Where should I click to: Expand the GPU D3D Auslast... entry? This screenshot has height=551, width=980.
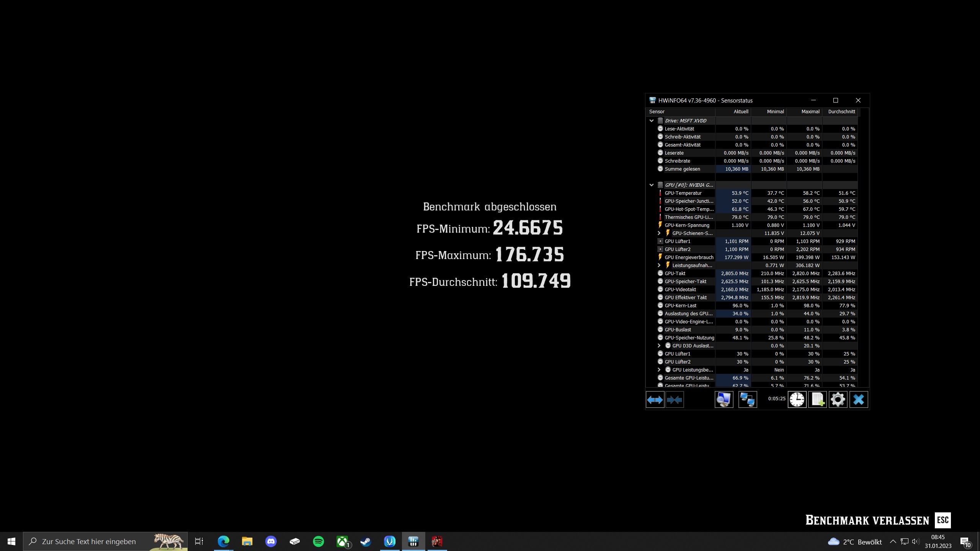click(659, 346)
